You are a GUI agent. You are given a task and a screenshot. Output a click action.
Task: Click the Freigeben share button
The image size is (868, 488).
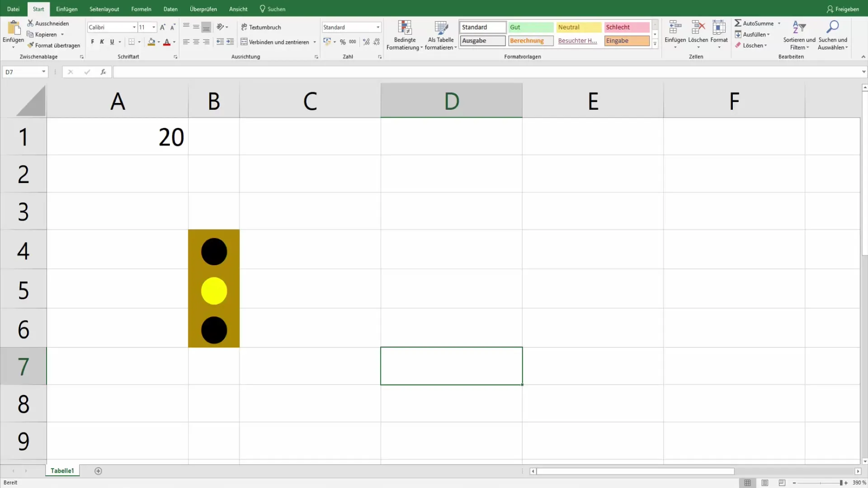[x=843, y=9]
